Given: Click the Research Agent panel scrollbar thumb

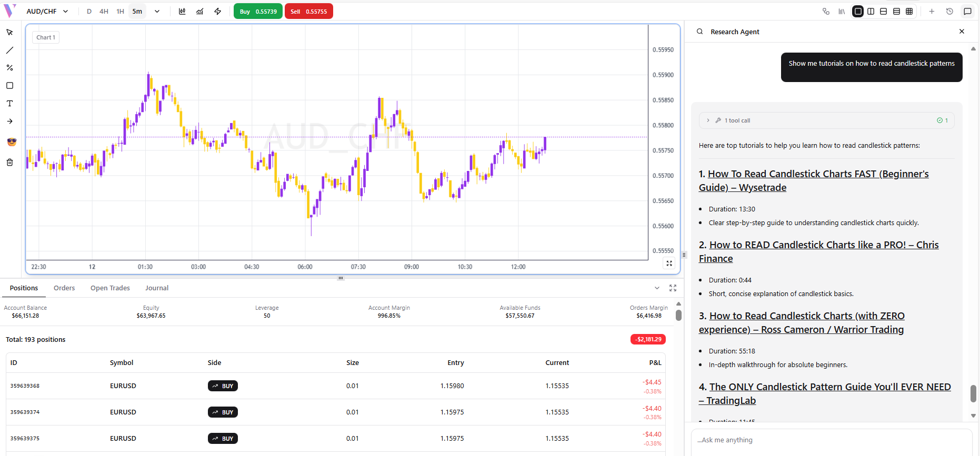Looking at the screenshot, I should (x=973, y=393).
